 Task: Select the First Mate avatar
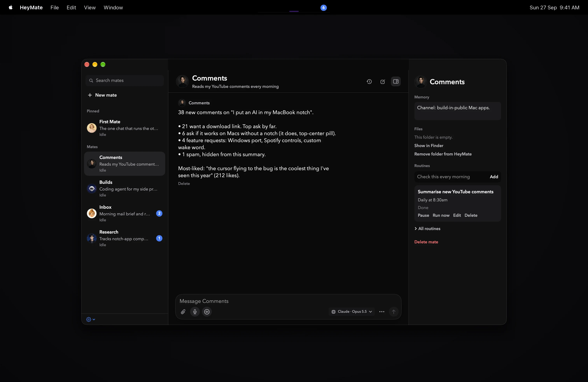(92, 128)
